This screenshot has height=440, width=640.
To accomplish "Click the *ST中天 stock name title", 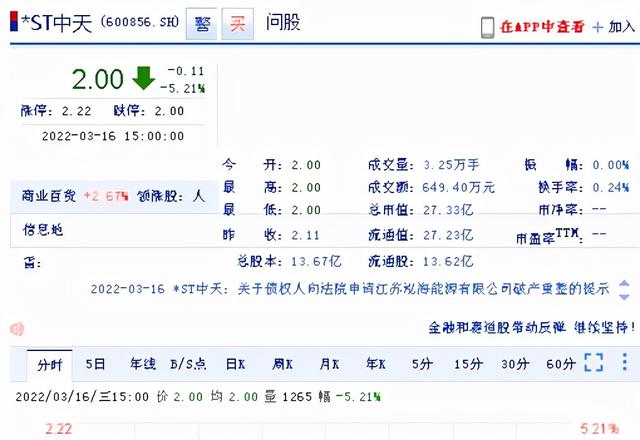I will tap(57, 23).
